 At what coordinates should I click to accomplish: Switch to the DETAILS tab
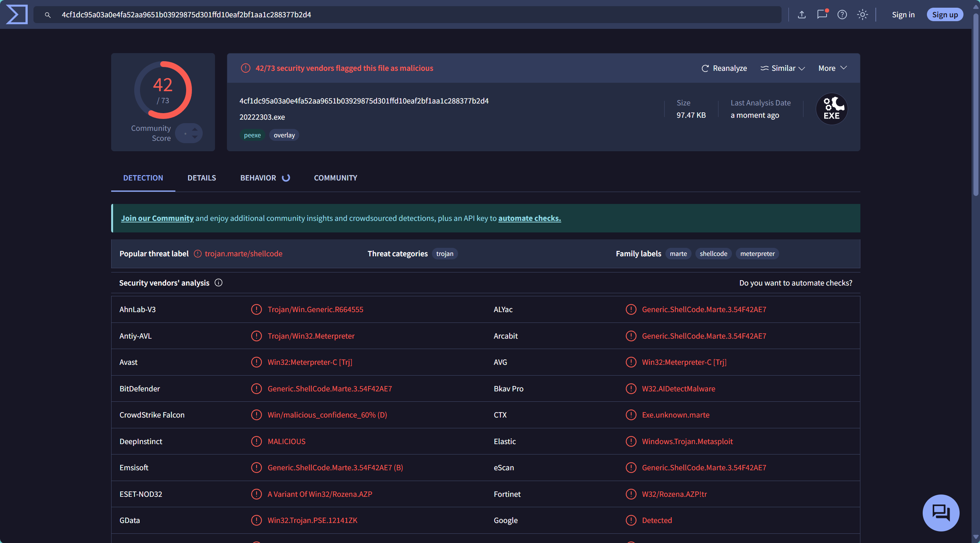click(202, 178)
